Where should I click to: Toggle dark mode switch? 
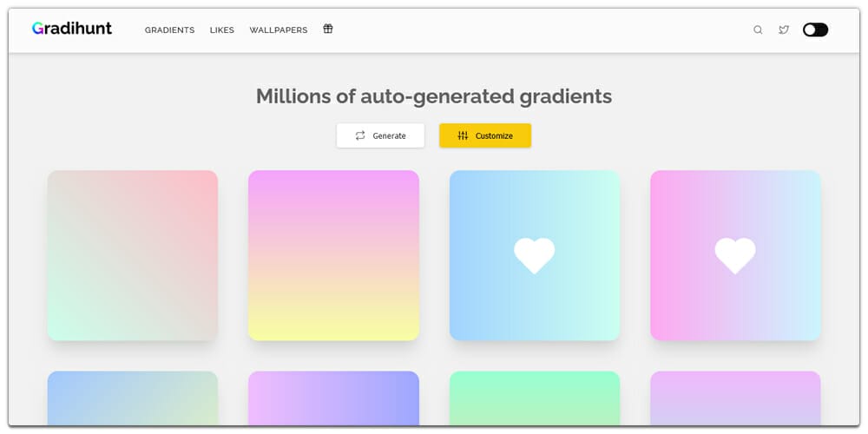tap(815, 30)
